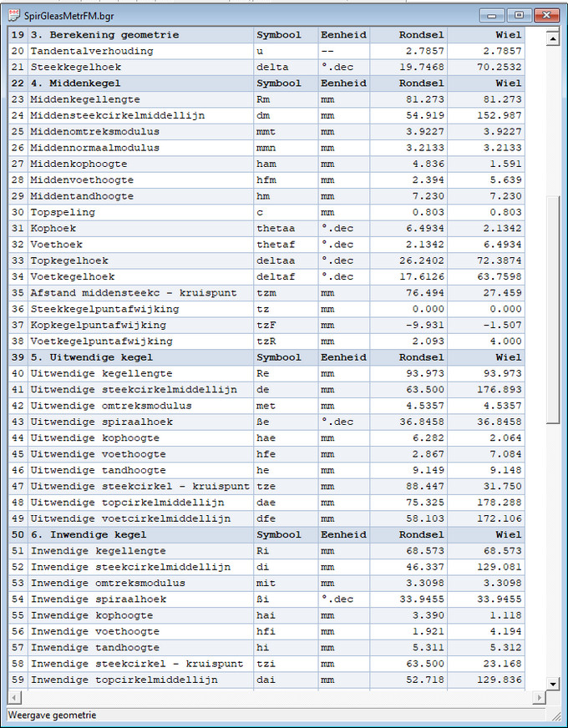Click Wiel value 4.000 in Voetkegelpuntafwijking row
The height and width of the screenshot is (728, 568).
[x=505, y=341]
